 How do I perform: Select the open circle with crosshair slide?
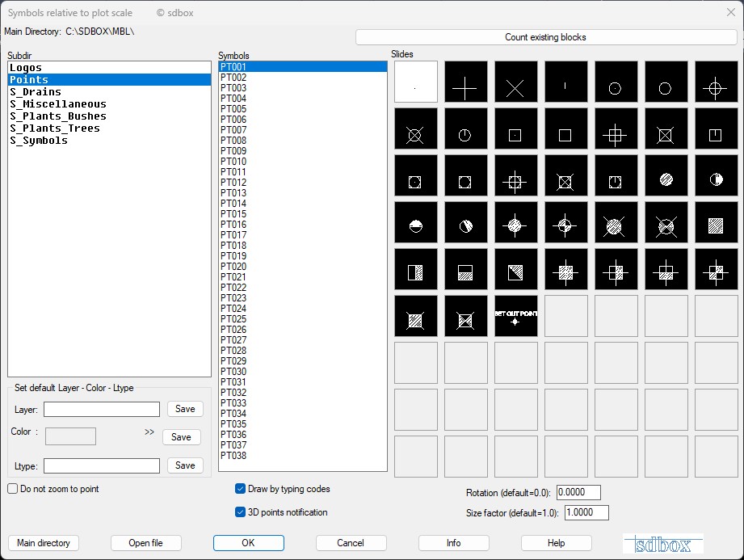[717, 82]
